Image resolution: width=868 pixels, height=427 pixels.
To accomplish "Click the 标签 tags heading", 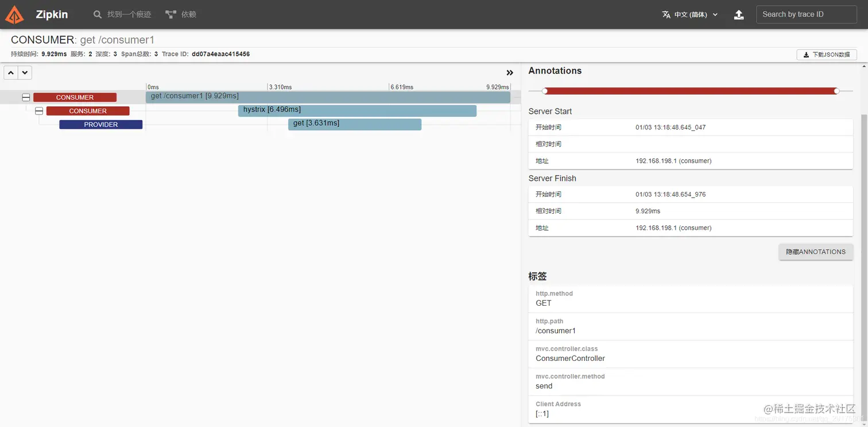I will point(537,276).
